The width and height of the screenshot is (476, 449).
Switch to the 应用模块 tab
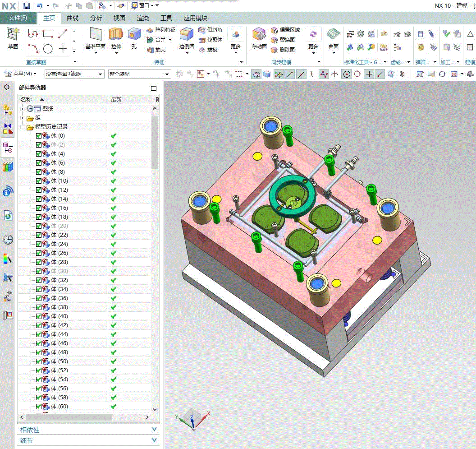pos(196,18)
